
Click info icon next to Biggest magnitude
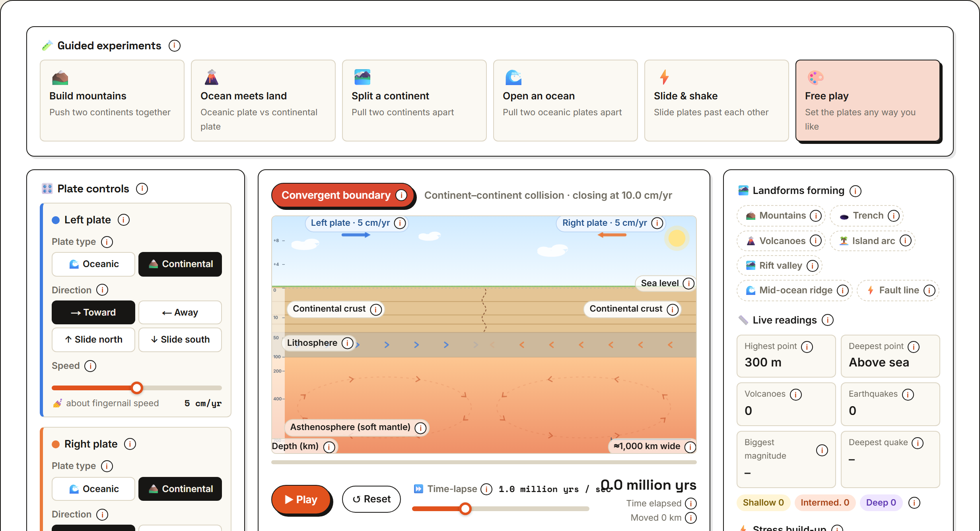[822, 450]
